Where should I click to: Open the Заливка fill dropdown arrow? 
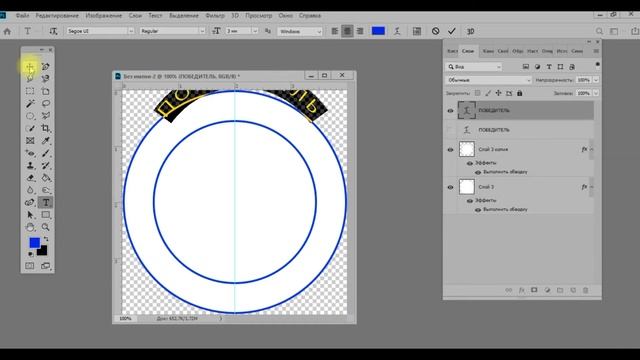[x=596, y=93]
